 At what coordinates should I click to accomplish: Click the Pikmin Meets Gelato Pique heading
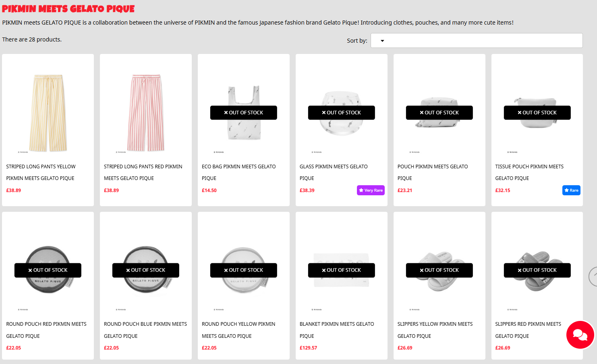tap(68, 9)
